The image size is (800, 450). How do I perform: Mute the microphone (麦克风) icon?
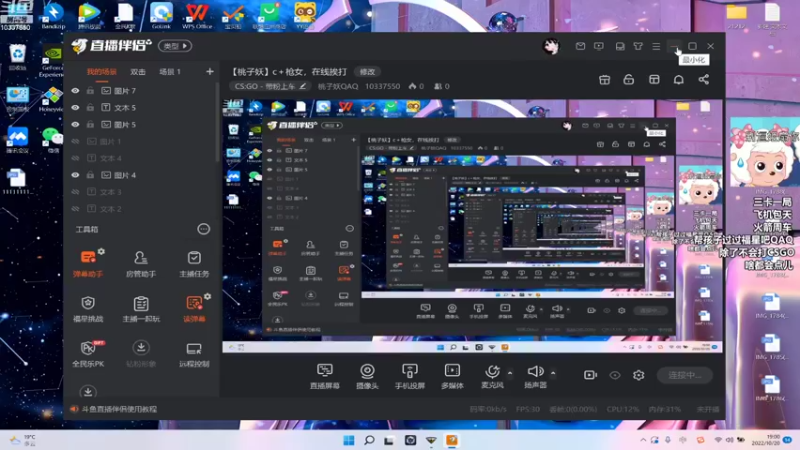point(492,371)
